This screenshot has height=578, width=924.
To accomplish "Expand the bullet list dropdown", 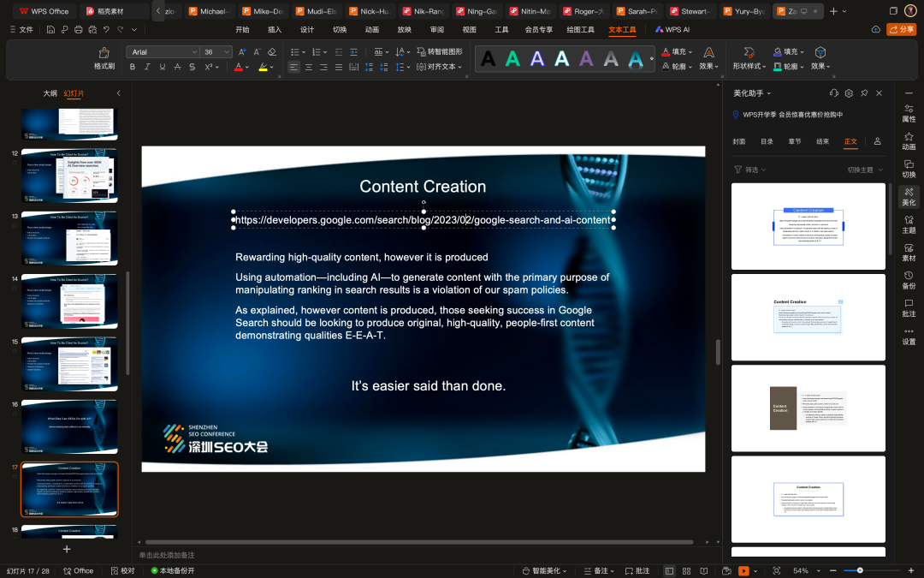I will pos(304,52).
